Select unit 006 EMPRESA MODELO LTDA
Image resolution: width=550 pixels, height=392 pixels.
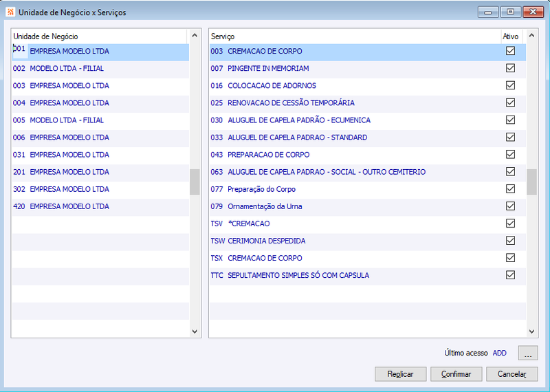[x=100, y=138]
